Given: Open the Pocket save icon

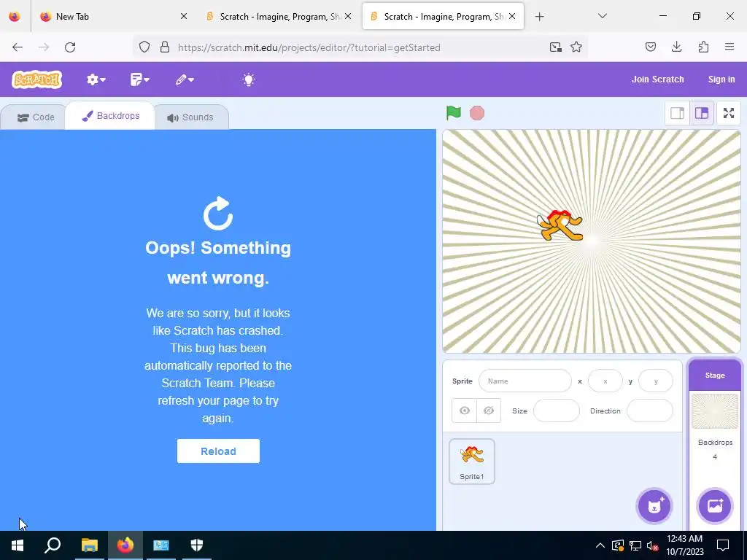Looking at the screenshot, I should [x=650, y=47].
